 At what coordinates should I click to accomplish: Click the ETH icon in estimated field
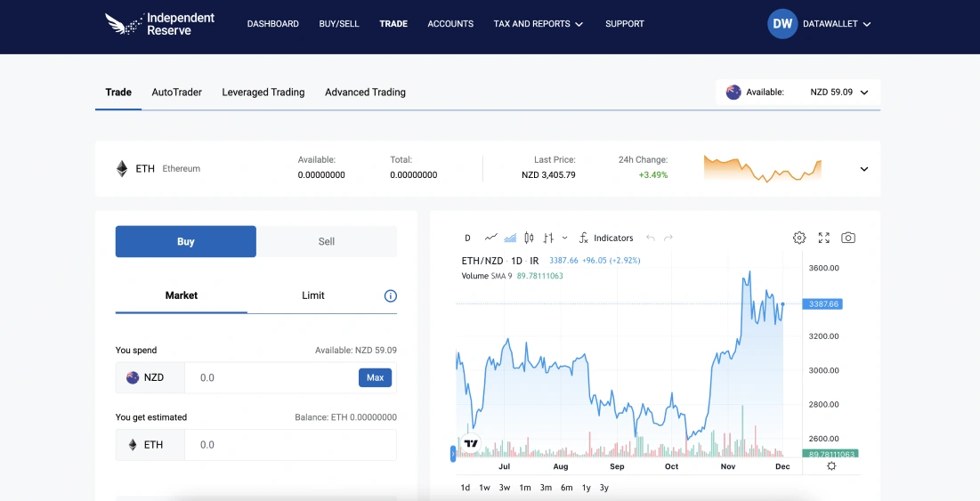tap(133, 445)
